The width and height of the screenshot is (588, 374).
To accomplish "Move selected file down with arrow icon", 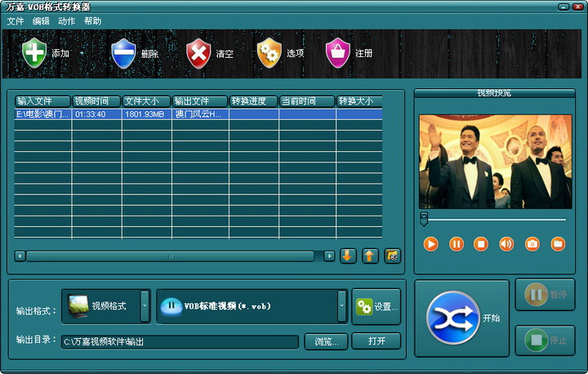I will point(348,256).
